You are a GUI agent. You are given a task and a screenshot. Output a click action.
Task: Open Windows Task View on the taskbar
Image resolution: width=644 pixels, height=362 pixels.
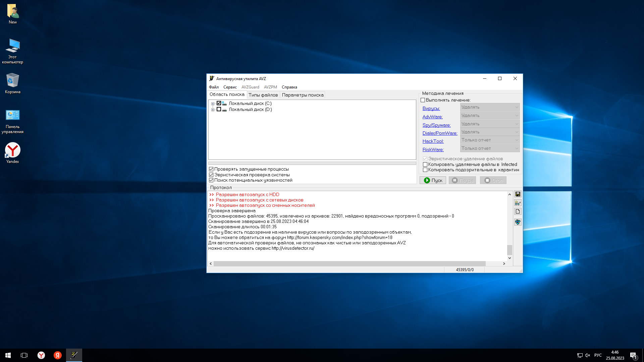click(x=24, y=355)
